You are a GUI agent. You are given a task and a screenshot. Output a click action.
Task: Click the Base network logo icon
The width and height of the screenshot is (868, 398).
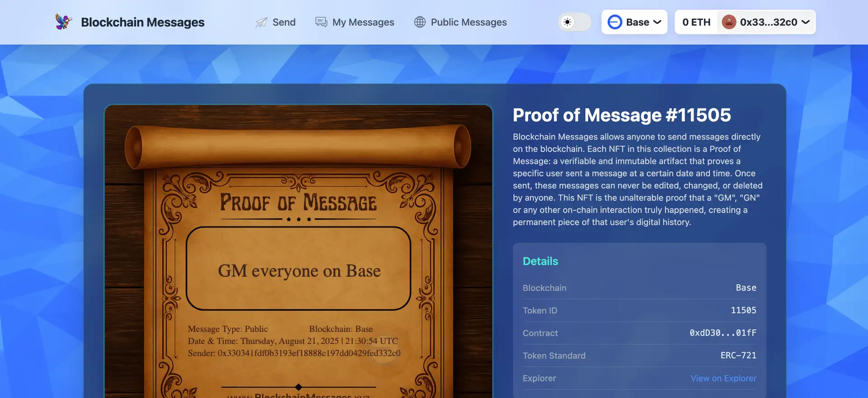(x=615, y=22)
